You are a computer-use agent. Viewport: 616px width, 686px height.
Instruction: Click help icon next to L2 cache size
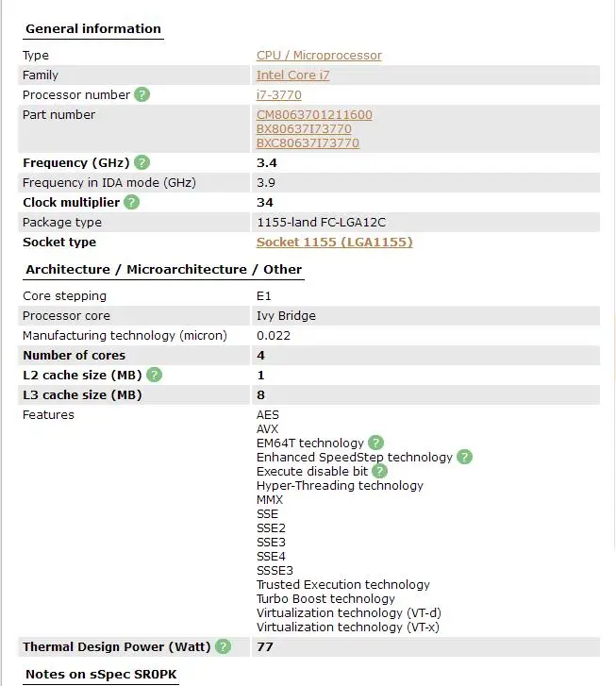click(154, 375)
